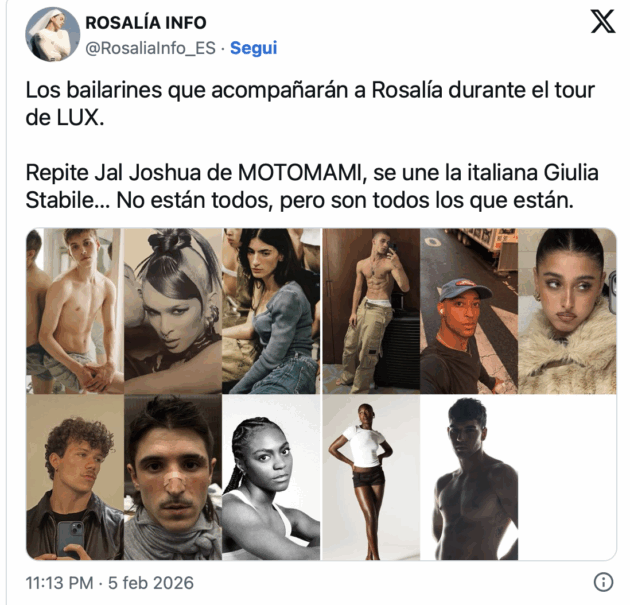Open photo of woman in white tee
Image resolution: width=630 pixels, height=605 pixels.
click(371, 477)
